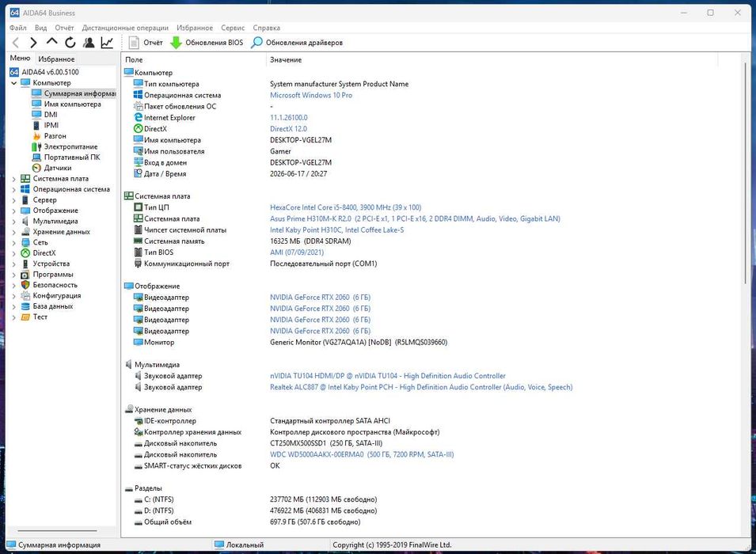The height and width of the screenshot is (554, 756).
Task: Open the Asus Prime H310M-K R2.0 link
Action: [415, 219]
